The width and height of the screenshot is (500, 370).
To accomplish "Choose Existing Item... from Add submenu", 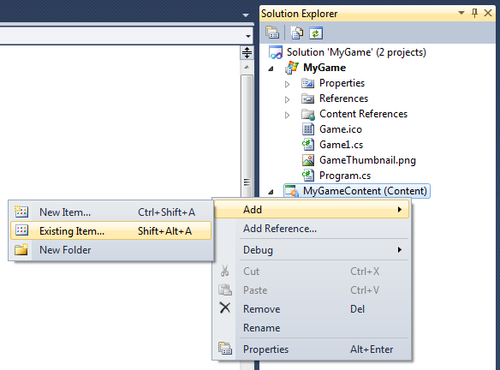I will pyautogui.click(x=111, y=231).
